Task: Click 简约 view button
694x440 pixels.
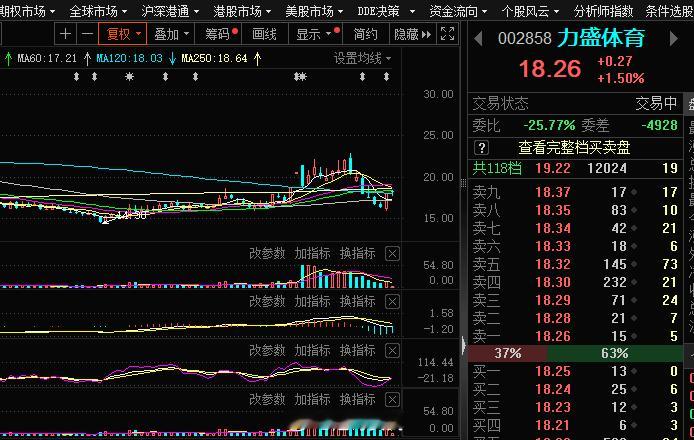Action: pyautogui.click(x=366, y=34)
